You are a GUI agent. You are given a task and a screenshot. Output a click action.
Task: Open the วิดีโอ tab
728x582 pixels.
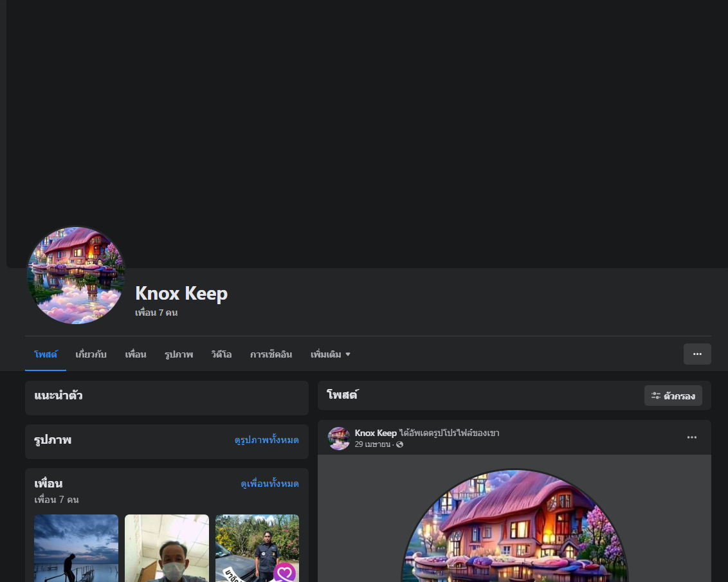click(x=221, y=354)
